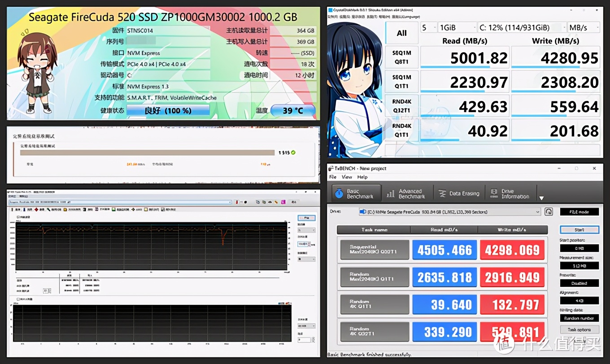Open the test count dropdown showing 5
This screenshot has height=364, width=610.
point(429,27)
